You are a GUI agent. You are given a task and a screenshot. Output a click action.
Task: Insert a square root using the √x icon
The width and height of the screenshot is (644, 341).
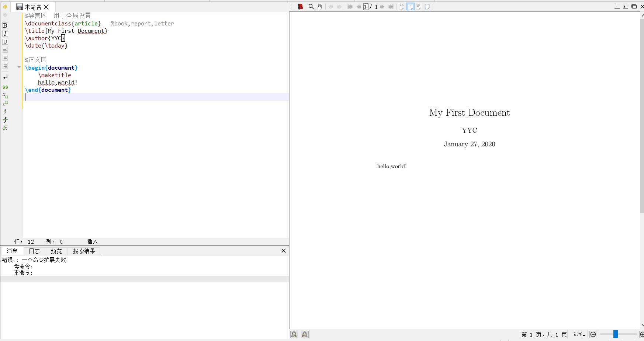point(5,128)
